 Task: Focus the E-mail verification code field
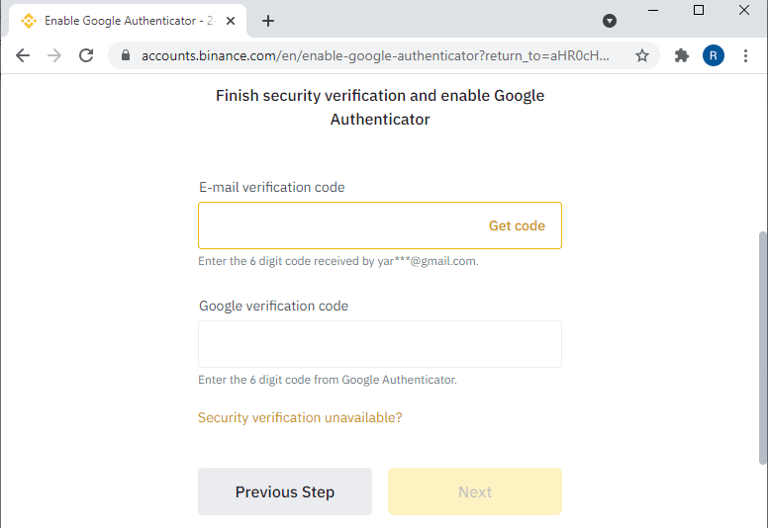[x=380, y=225]
